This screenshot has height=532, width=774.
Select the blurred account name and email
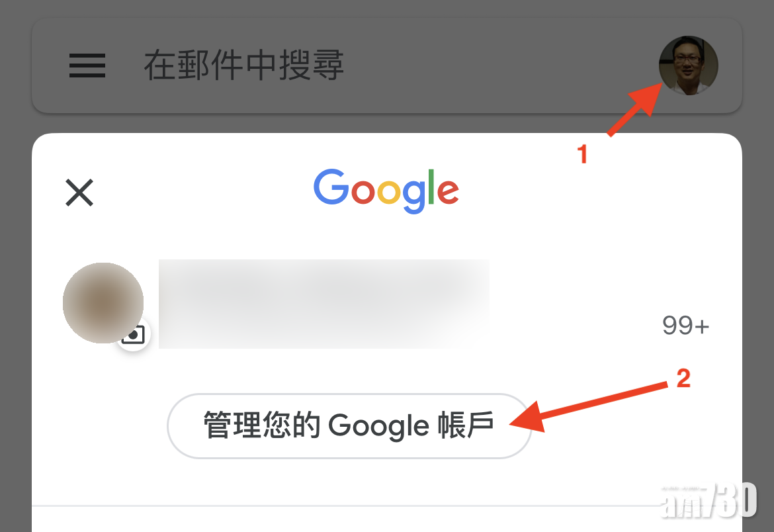[x=323, y=304]
